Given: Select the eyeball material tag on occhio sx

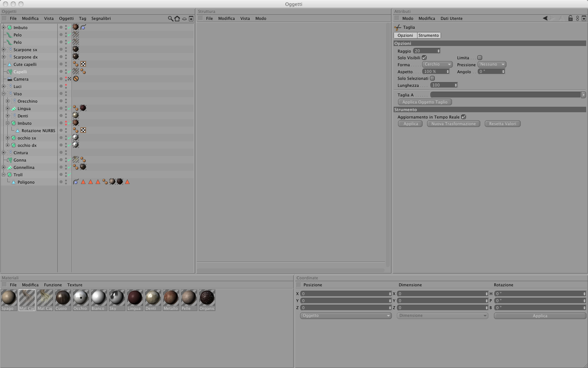Looking at the screenshot, I should click(x=76, y=138).
